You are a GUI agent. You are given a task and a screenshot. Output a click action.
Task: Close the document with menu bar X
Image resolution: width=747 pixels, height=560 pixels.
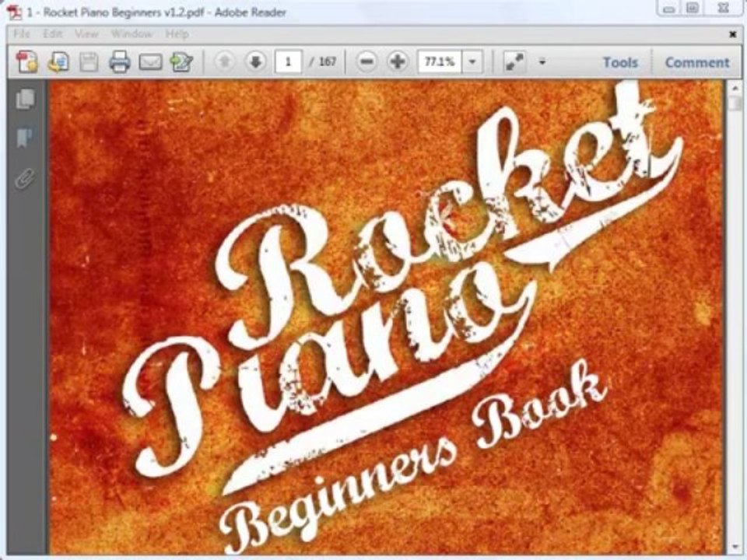[x=733, y=34]
